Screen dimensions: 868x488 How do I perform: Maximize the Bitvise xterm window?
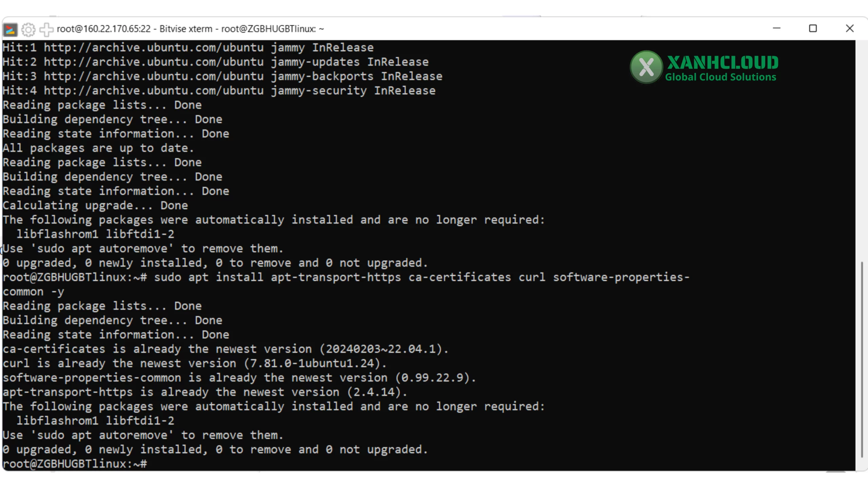(x=813, y=28)
